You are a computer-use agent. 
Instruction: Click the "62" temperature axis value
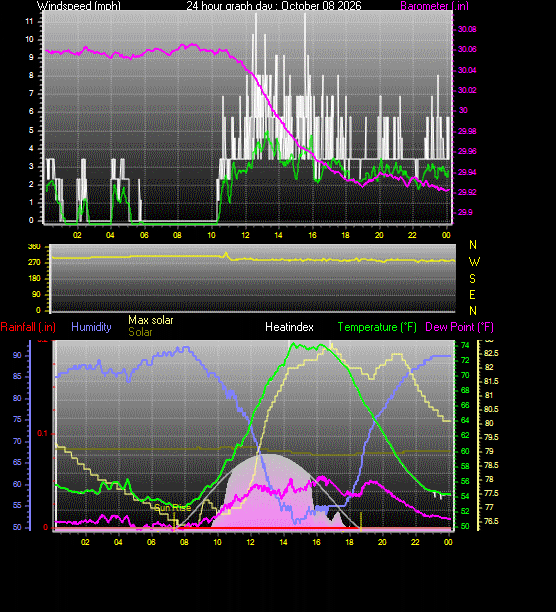coord(465,435)
